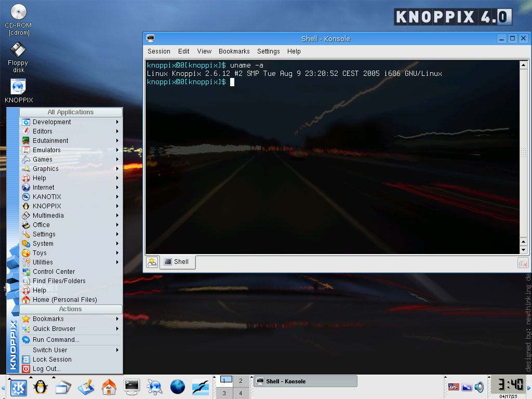
Task: Click Konsole scrollbar up arrow at top
Action: (524, 65)
